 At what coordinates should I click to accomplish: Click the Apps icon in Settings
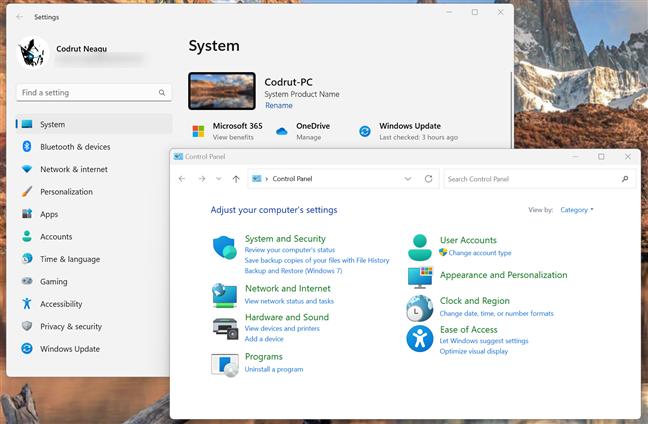(x=27, y=214)
